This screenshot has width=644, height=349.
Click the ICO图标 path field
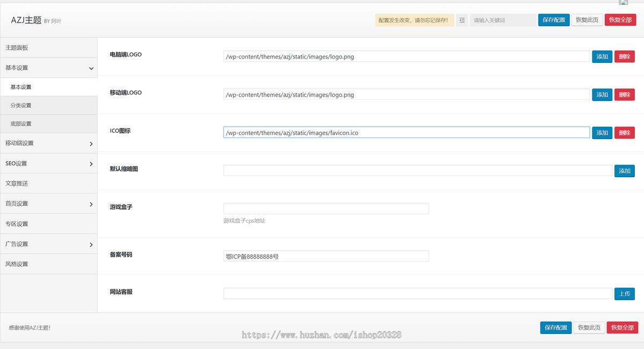point(407,133)
